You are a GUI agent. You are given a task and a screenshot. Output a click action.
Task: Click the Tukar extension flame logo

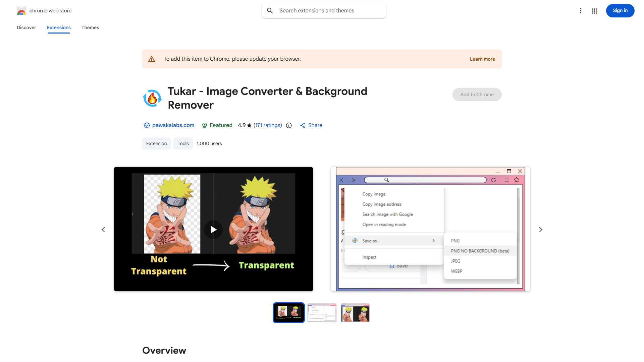pyautogui.click(x=152, y=98)
